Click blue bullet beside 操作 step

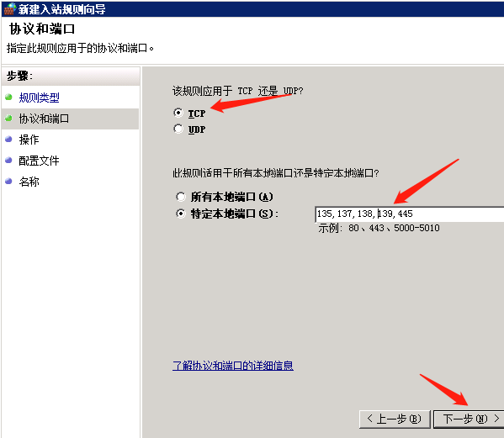point(8,139)
